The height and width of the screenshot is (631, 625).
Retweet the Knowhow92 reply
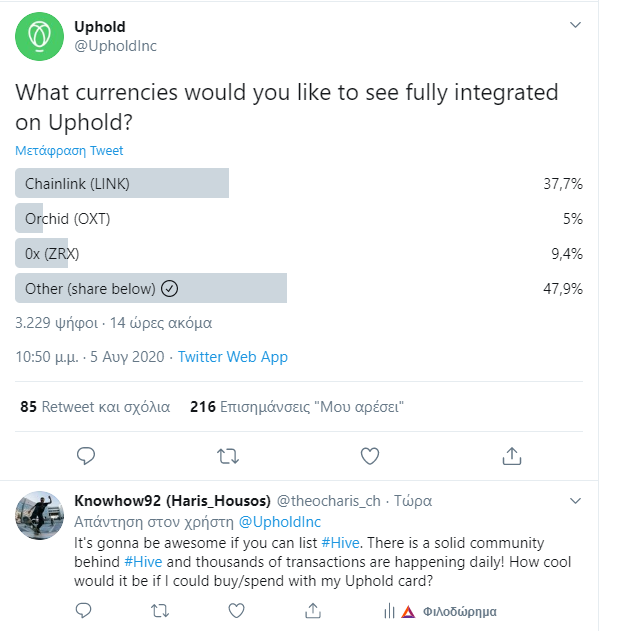[160, 611]
